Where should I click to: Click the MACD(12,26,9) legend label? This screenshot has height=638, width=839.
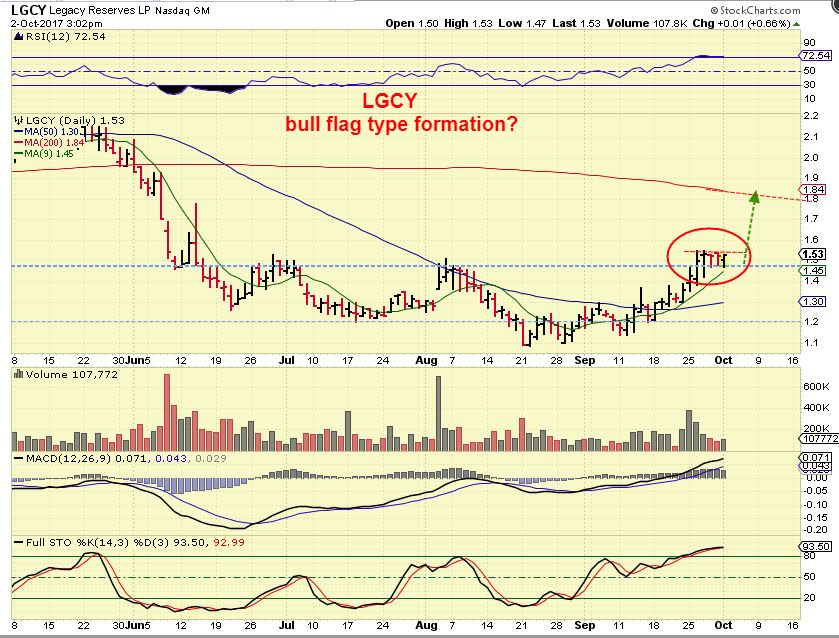67,459
